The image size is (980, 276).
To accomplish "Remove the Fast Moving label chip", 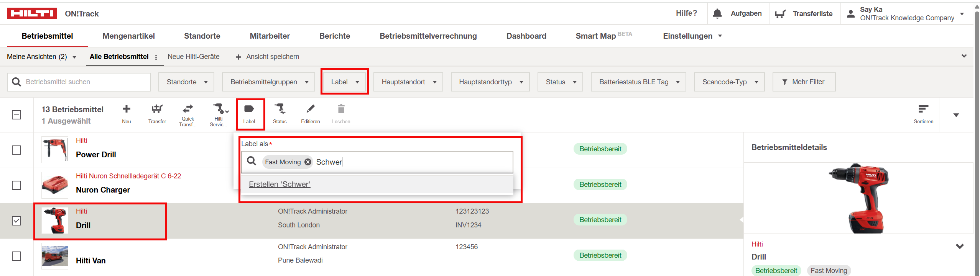I will coord(308,162).
